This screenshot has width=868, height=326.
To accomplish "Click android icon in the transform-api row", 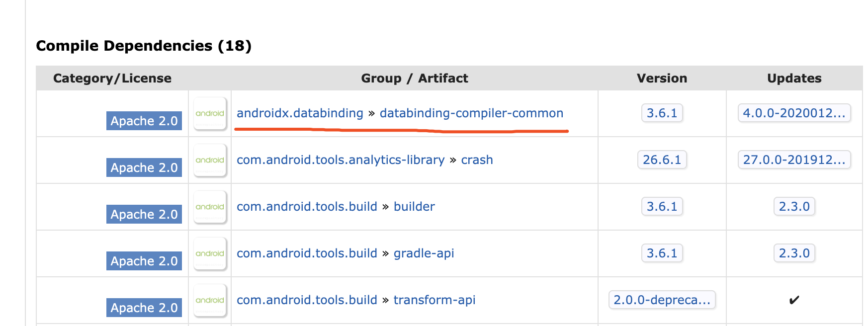I will pyautogui.click(x=210, y=300).
